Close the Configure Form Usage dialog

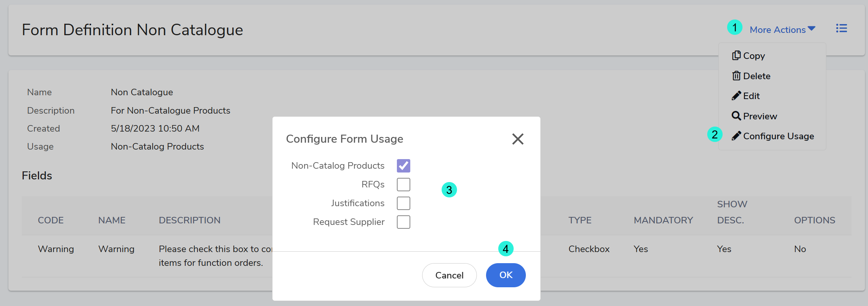tap(517, 139)
